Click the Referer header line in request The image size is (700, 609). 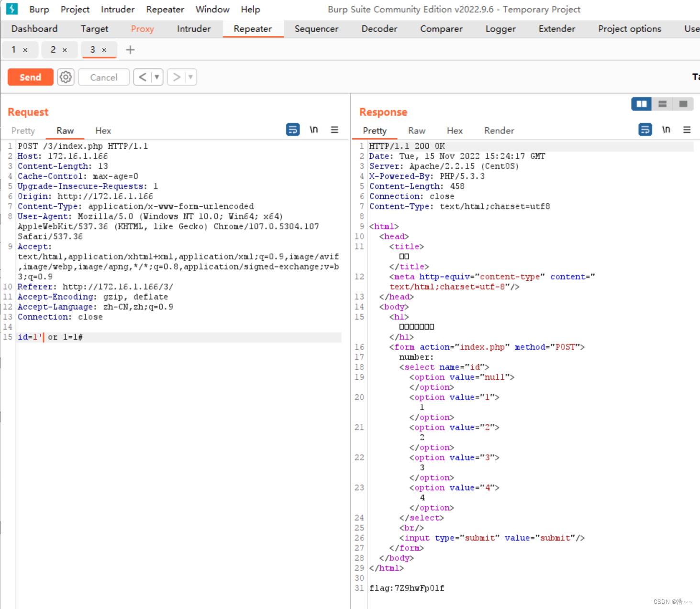tap(95, 287)
